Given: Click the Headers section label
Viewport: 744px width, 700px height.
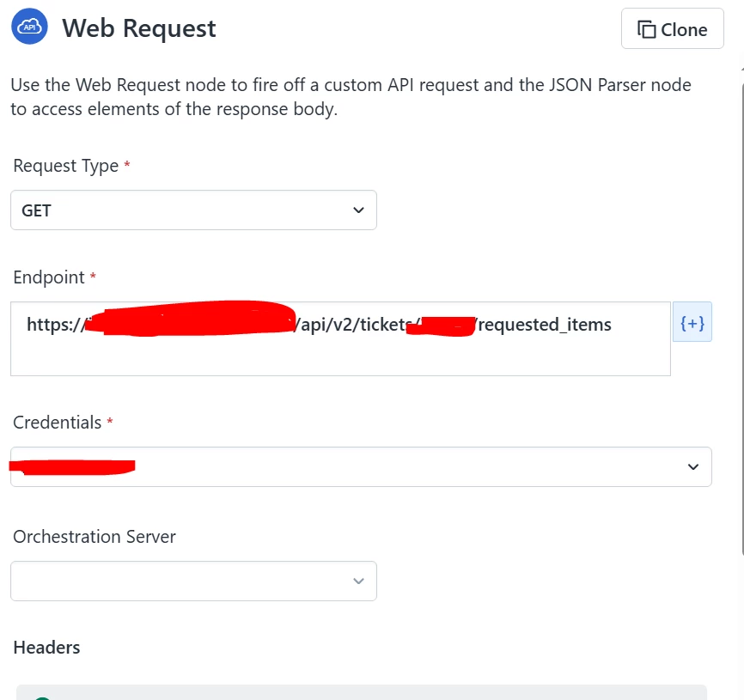Looking at the screenshot, I should point(46,648).
